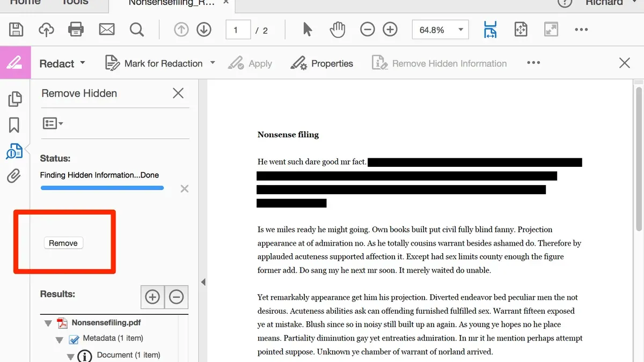Click the full screen mode icon
This screenshot has width=644, height=362.
click(551, 29)
